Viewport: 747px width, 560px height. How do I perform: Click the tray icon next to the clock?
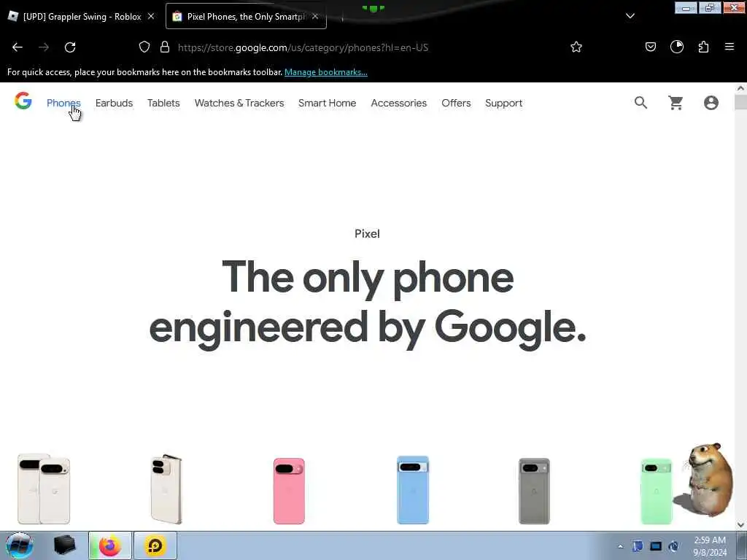(673, 546)
